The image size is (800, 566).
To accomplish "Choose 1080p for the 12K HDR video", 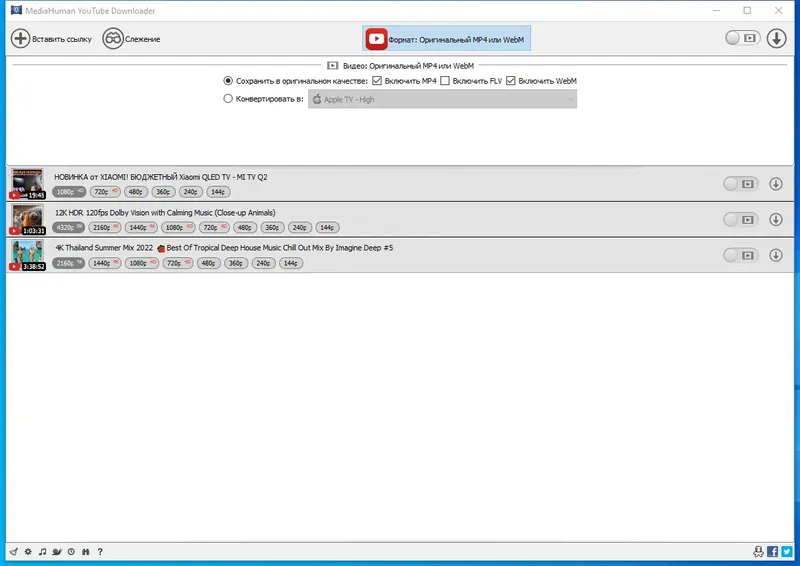I will [178, 228].
